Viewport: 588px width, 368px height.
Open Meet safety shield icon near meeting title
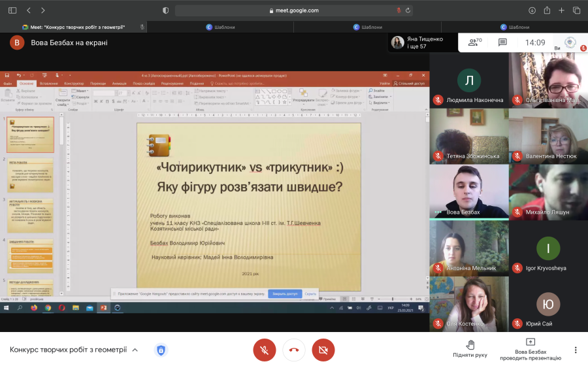click(161, 350)
